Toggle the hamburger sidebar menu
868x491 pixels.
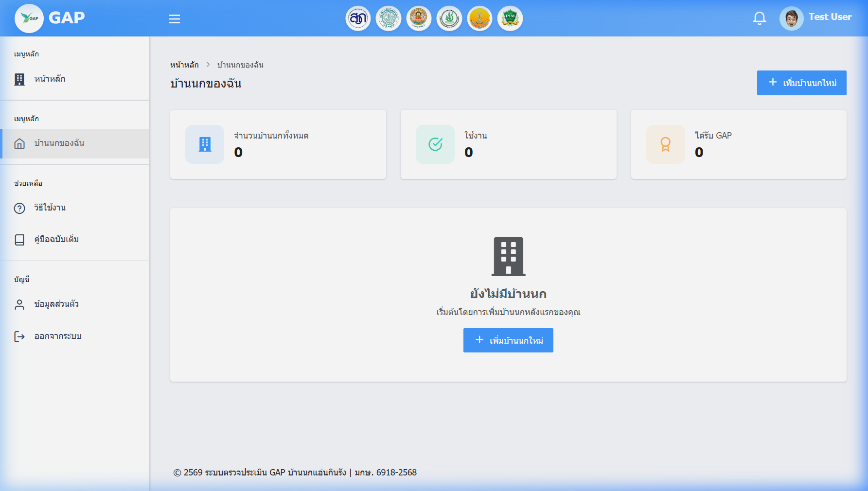click(x=174, y=19)
